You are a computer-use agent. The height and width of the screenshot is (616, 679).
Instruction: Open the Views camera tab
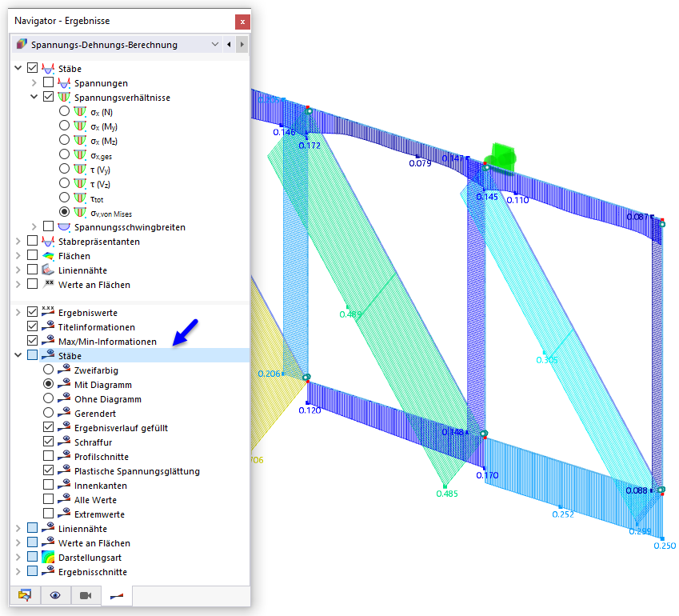(x=86, y=595)
